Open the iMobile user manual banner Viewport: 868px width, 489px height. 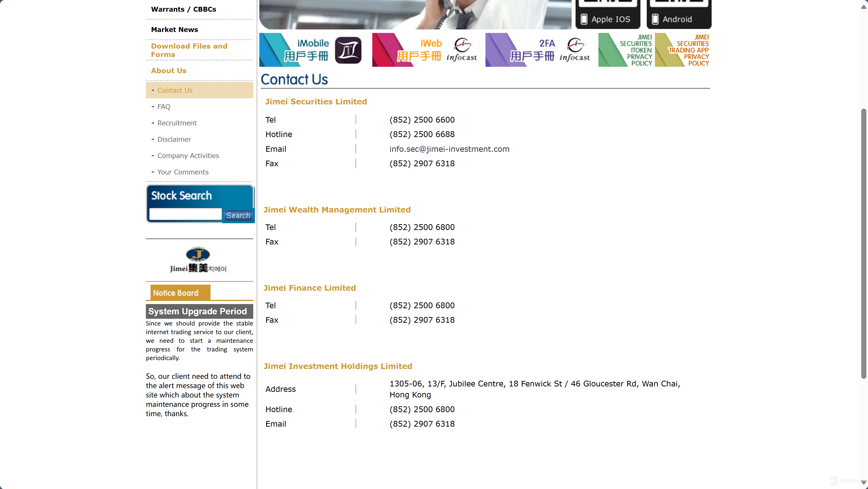click(x=311, y=50)
